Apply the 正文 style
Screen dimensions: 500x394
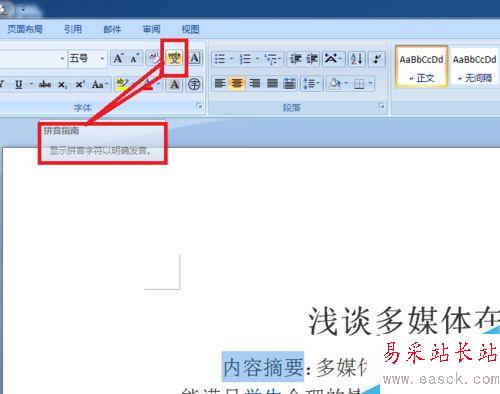pyautogui.click(x=421, y=67)
